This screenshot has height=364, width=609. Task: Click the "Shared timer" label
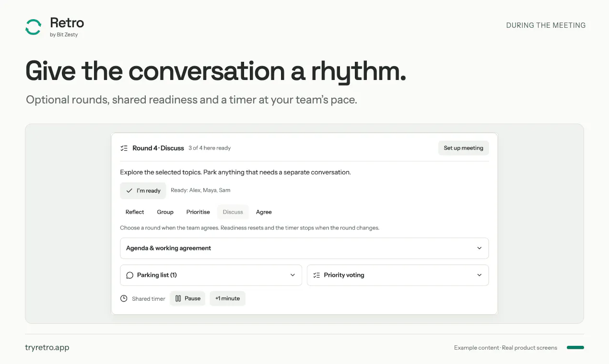click(x=149, y=299)
